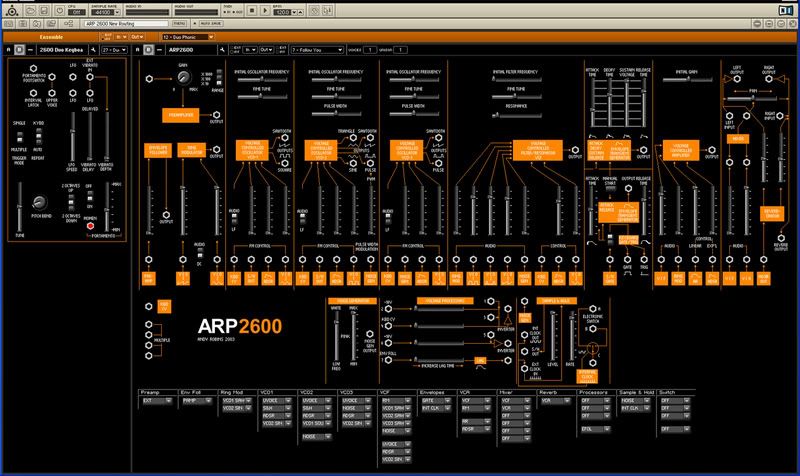800x476 pixels.
Task: Adjust the LFO Speed slider
Action: click(73, 137)
